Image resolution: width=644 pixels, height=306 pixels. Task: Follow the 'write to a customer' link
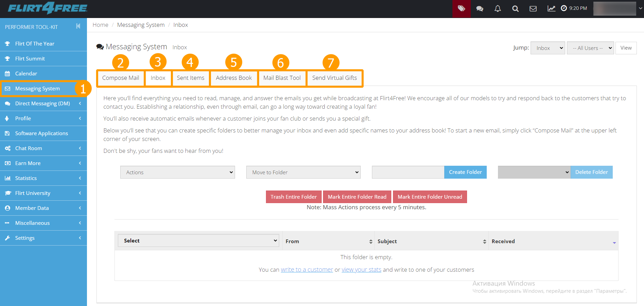point(307,270)
